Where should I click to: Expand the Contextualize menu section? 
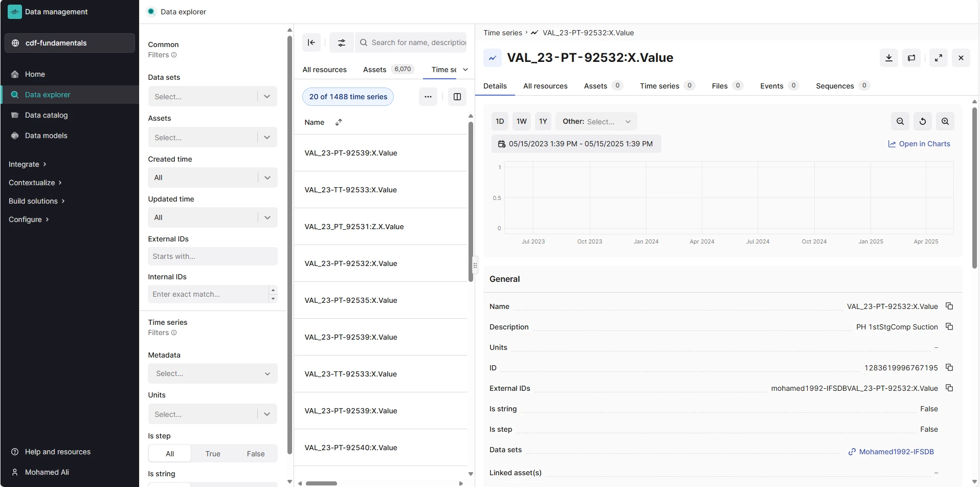[x=35, y=183]
